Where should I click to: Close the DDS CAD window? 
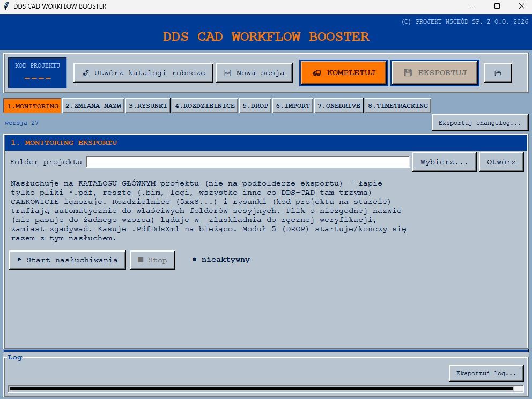522,6
